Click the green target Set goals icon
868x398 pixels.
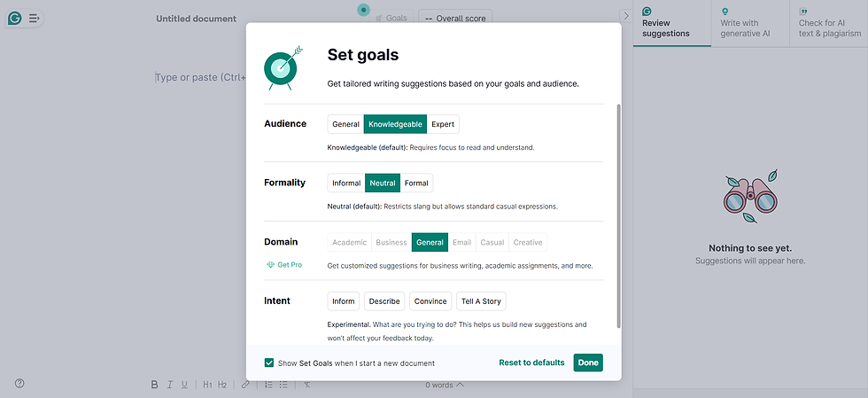click(282, 67)
